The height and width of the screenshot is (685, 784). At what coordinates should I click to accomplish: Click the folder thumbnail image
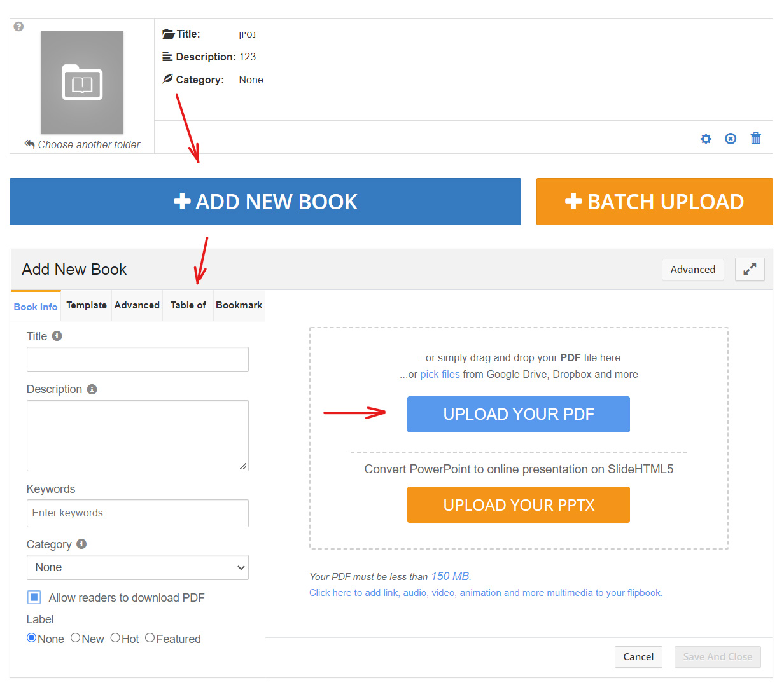click(82, 83)
